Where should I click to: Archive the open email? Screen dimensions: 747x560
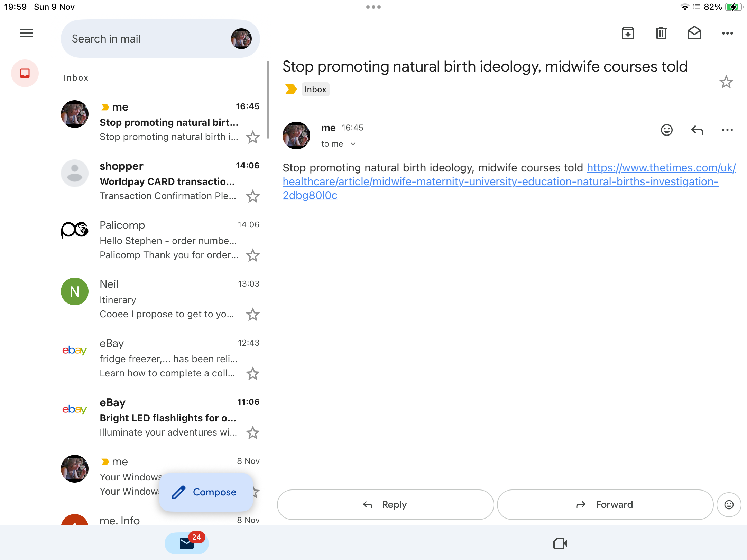(x=628, y=34)
